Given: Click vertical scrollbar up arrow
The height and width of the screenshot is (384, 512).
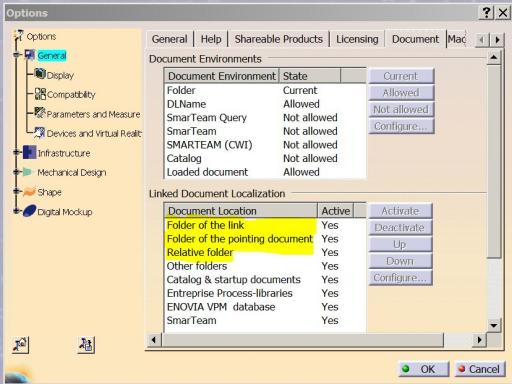Looking at the screenshot, I should pos(494,58).
